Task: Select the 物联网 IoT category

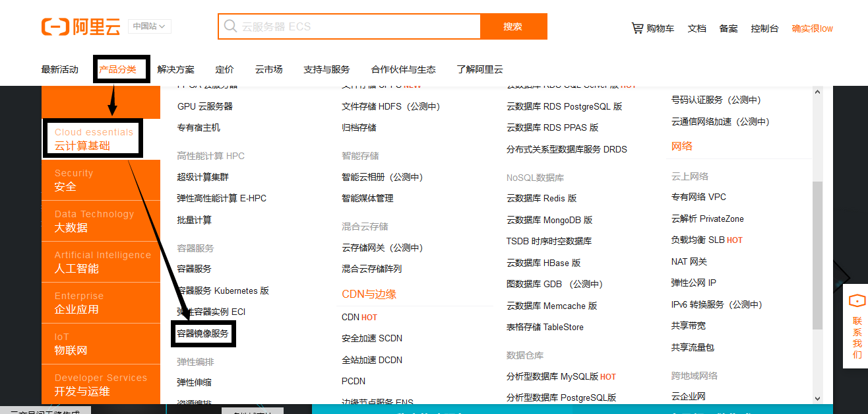Action: [x=101, y=343]
